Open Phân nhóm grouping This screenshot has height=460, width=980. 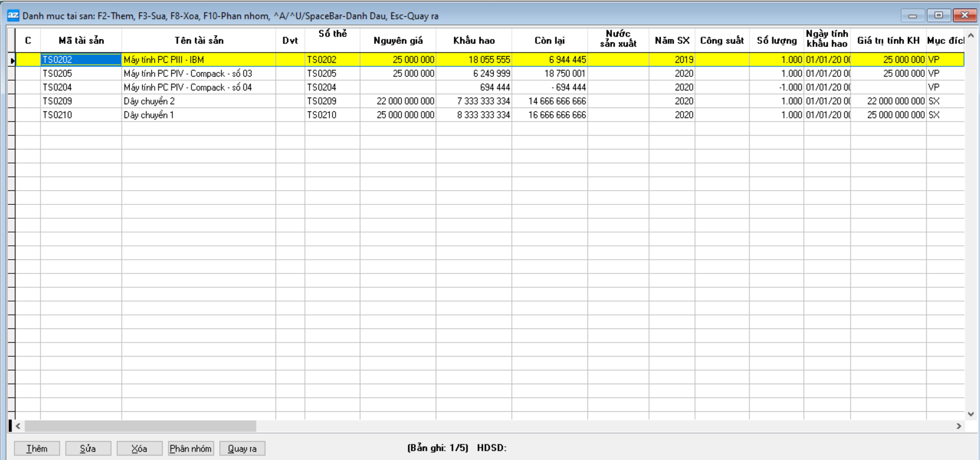click(x=191, y=448)
